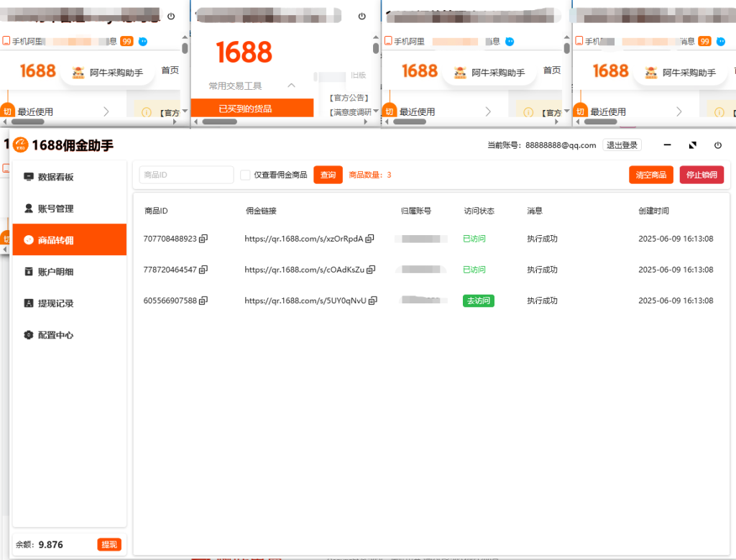Copy product ID 778720464547 via copy icon
736x560 pixels.
[203, 270]
